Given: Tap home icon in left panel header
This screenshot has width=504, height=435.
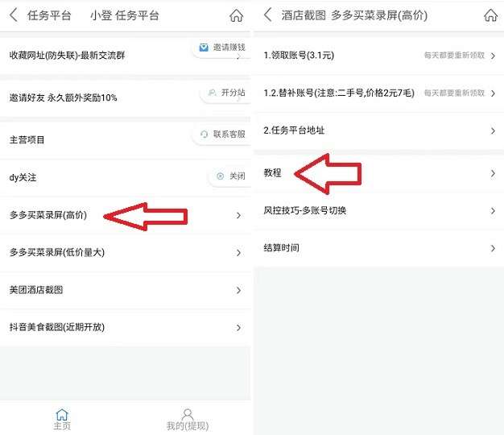Looking at the screenshot, I should (236, 15).
